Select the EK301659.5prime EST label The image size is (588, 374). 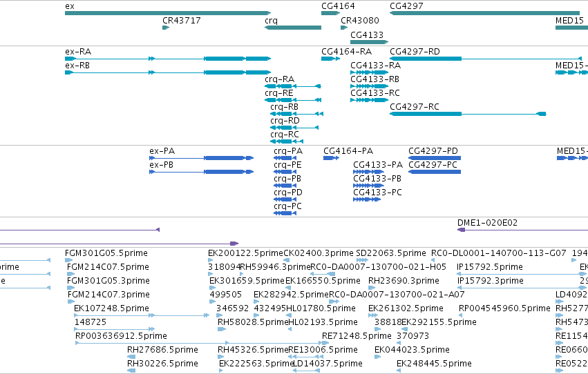coord(247,281)
